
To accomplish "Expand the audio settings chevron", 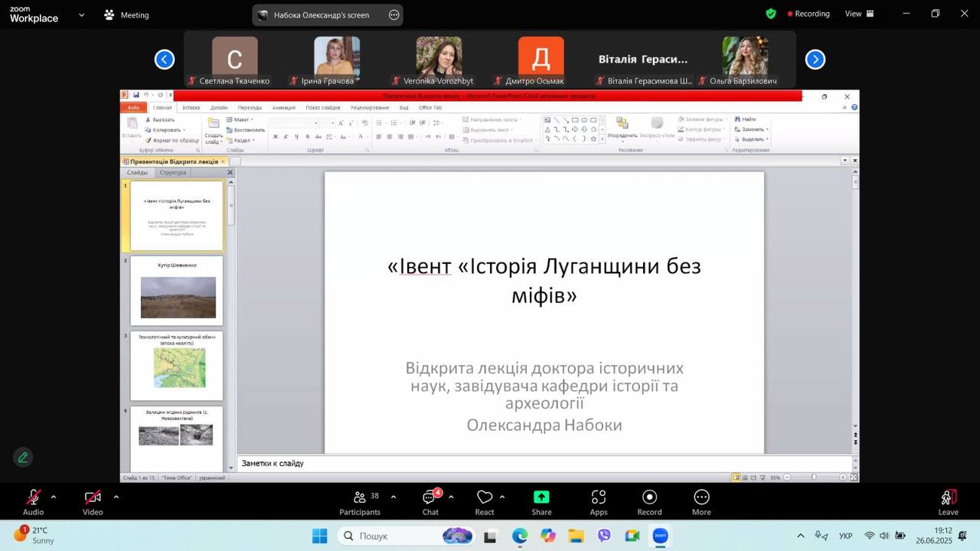I will pos(54,497).
